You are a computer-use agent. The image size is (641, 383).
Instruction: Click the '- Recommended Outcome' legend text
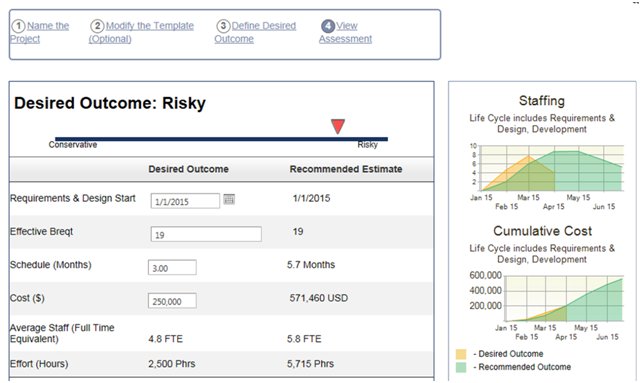pyautogui.click(x=522, y=367)
